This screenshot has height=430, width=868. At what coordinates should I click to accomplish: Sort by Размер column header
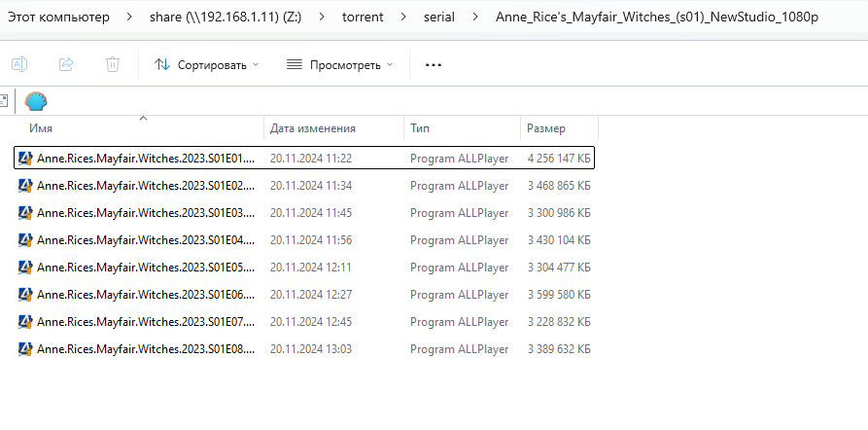pyautogui.click(x=545, y=128)
